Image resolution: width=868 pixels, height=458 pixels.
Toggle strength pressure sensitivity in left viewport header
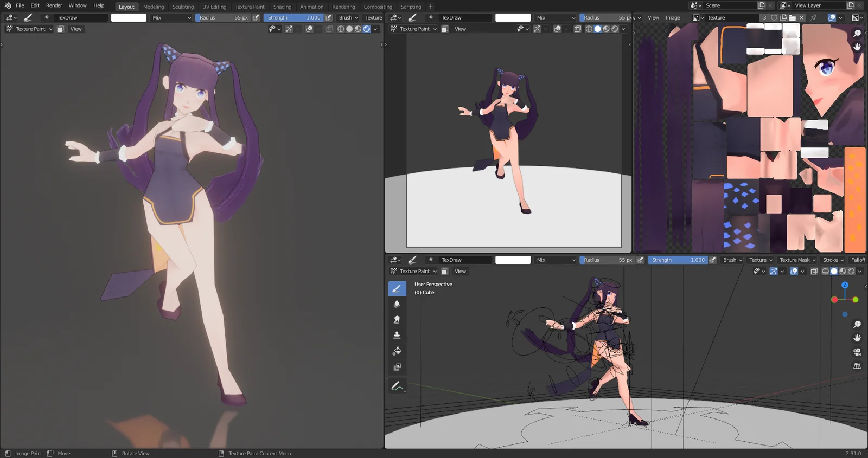328,17
